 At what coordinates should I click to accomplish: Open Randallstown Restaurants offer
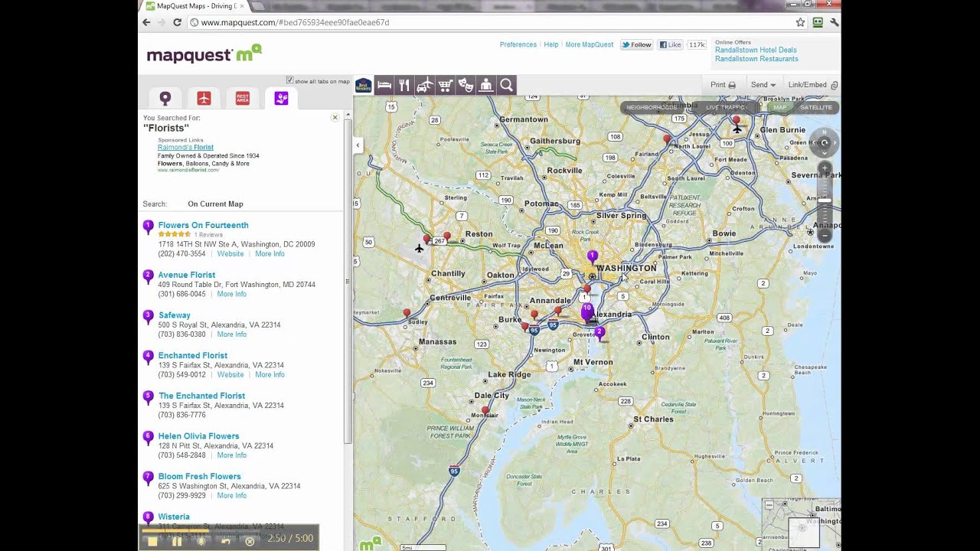tap(756, 59)
